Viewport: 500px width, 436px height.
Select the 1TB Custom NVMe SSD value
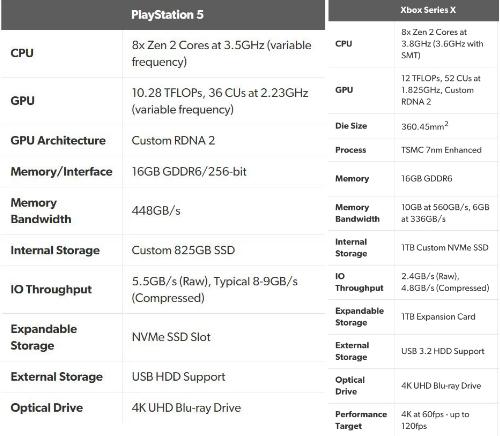tap(445, 248)
